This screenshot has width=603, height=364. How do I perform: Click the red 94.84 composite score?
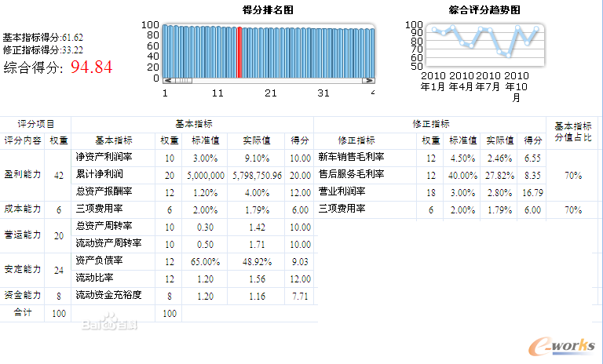pos(92,67)
